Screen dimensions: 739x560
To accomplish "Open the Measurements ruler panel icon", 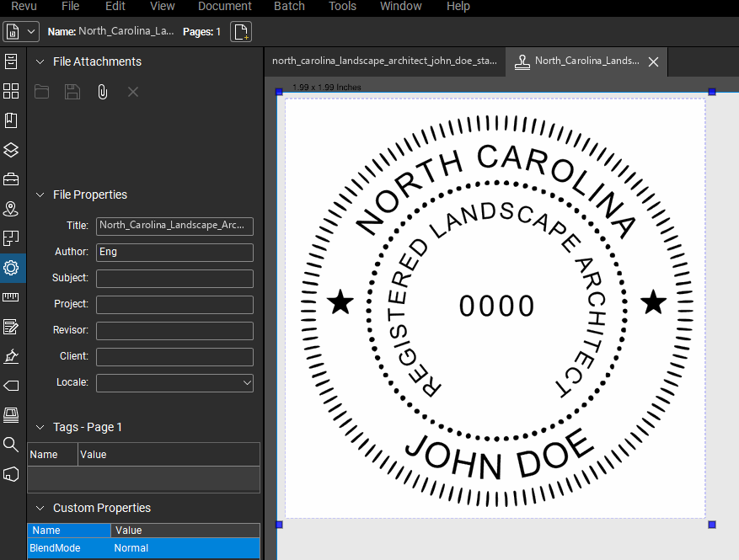I will 11,297.
